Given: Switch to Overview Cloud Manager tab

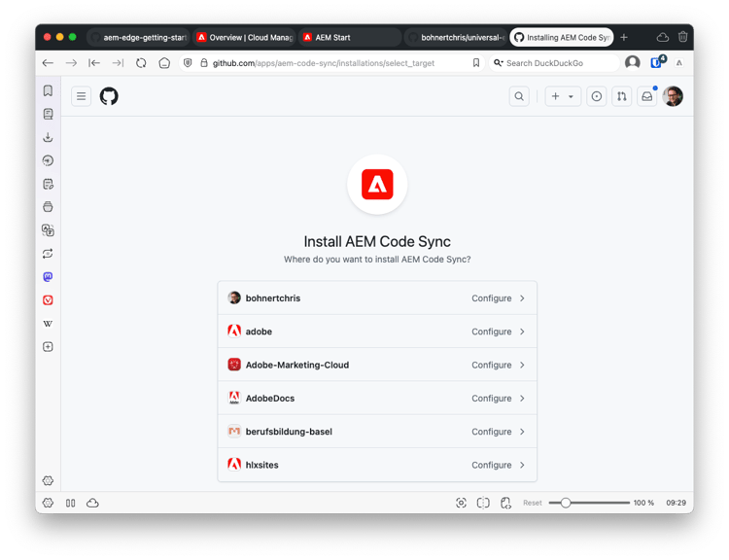Looking at the screenshot, I should click(x=244, y=37).
